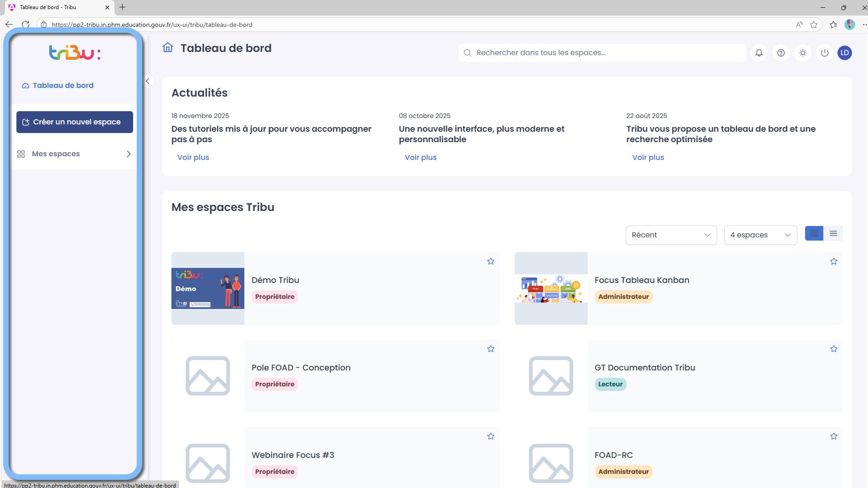This screenshot has width=868, height=488.
Task: Open Voir plus for nouvelle interface news
Action: [421, 157]
